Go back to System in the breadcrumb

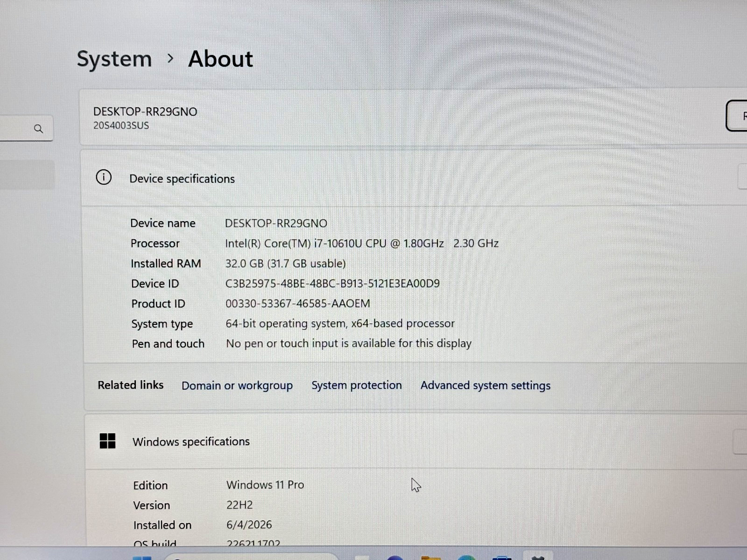(114, 59)
